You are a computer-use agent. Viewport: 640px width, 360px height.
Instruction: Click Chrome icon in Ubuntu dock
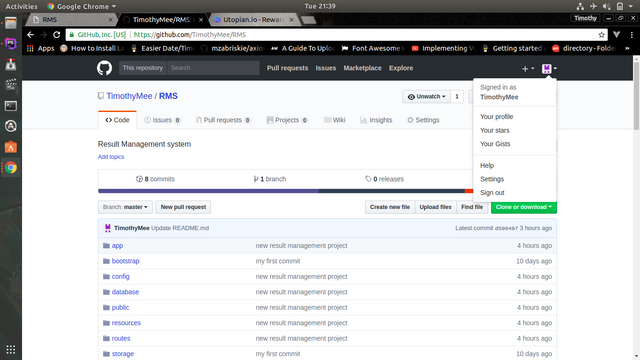(11, 167)
